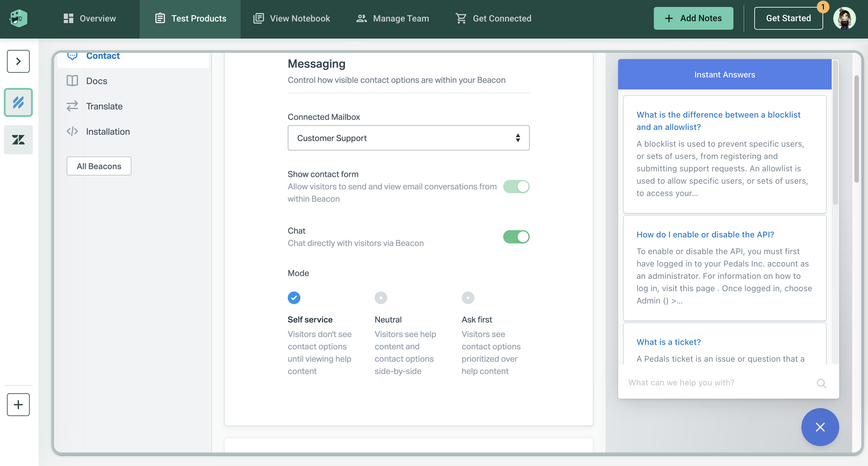Disable the Chat toggle

(x=516, y=237)
